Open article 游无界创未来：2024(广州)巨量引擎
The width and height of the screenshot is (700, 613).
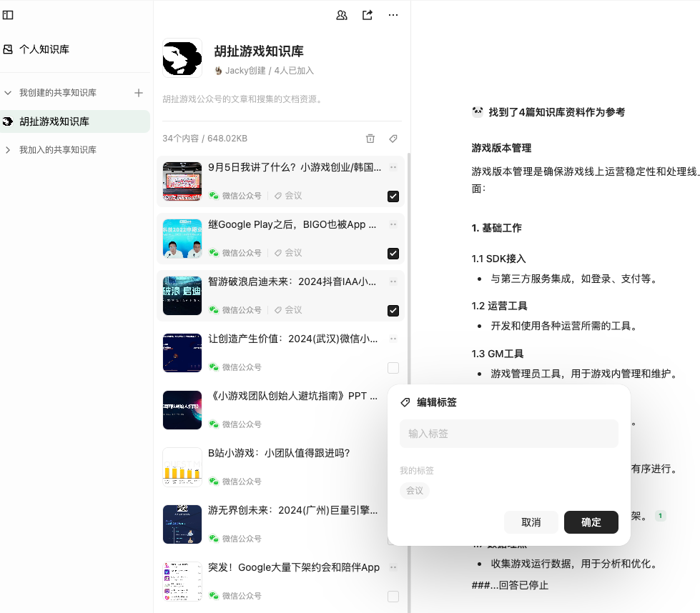pyautogui.click(x=293, y=510)
